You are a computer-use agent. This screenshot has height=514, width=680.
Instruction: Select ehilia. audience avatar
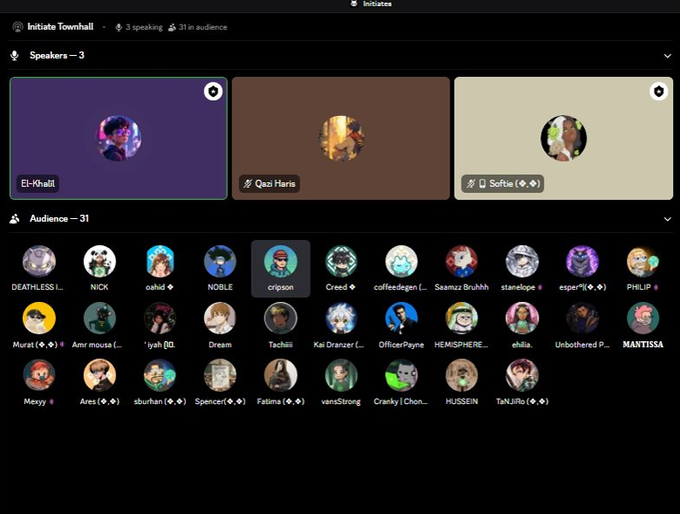522,319
